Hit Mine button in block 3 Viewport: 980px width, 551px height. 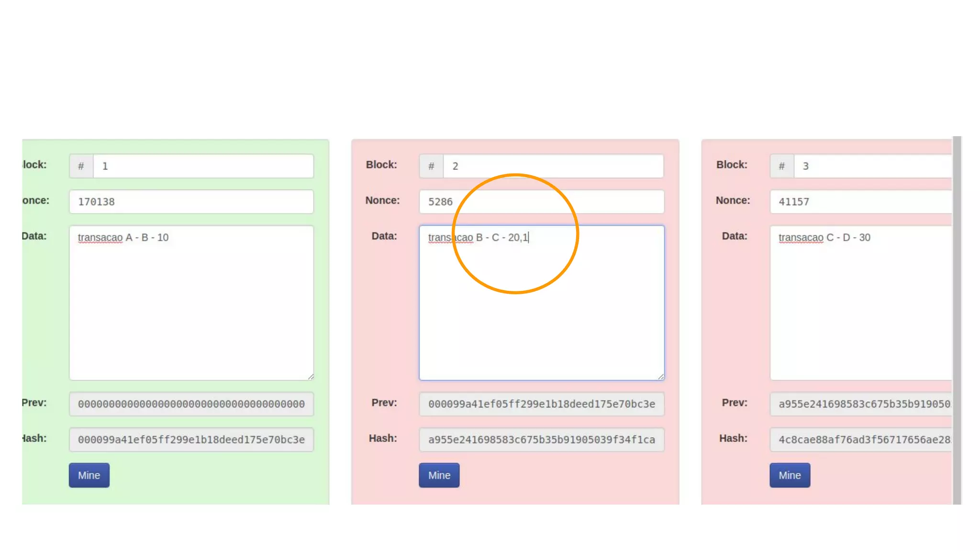coord(790,475)
